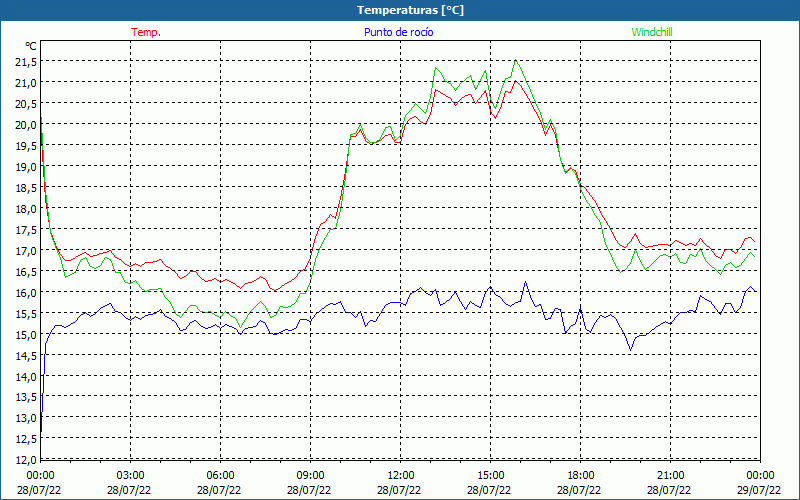Screen dimensions: 800x500
Task: Select the 09:00 time axis label
Action: click(310, 475)
